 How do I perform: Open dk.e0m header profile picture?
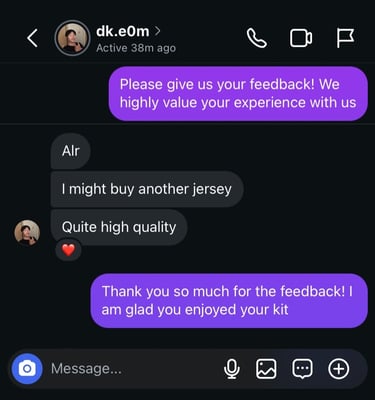[72, 38]
